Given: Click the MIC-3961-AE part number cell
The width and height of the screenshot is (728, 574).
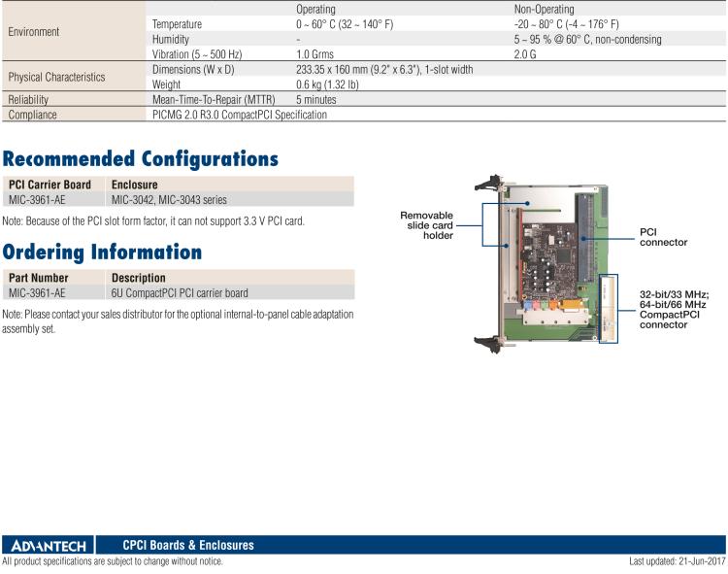Looking at the screenshot, I should [37, 292].
